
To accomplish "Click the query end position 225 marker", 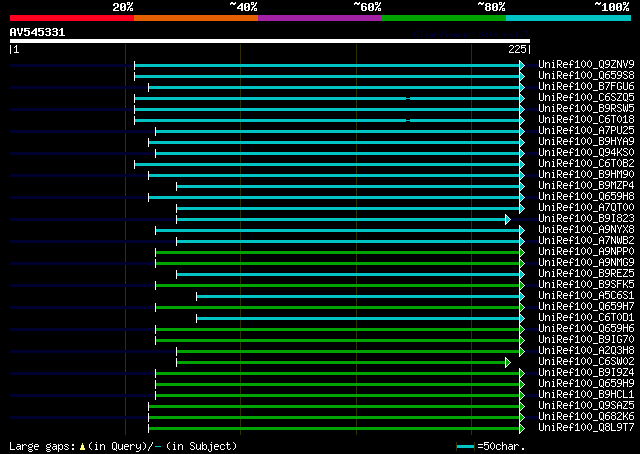I will pos(519,49).
